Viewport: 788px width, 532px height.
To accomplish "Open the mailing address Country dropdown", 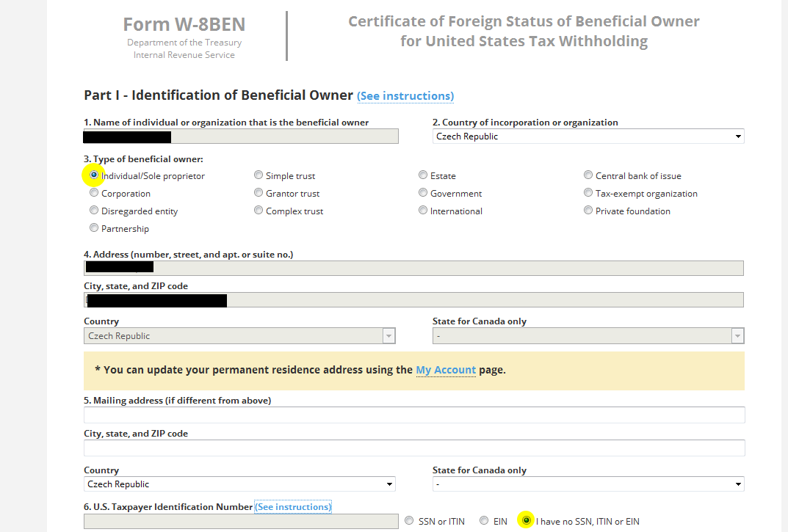I will coord(239,484).
